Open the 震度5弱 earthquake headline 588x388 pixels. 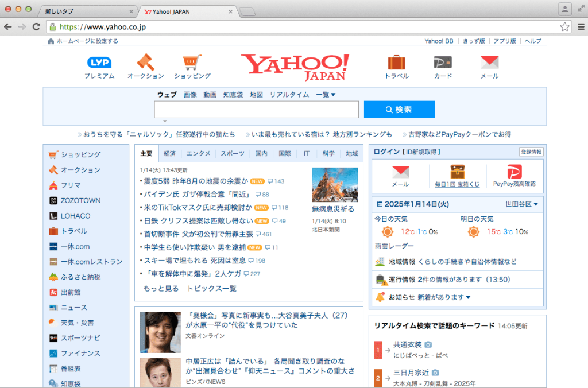click(196, 181)
